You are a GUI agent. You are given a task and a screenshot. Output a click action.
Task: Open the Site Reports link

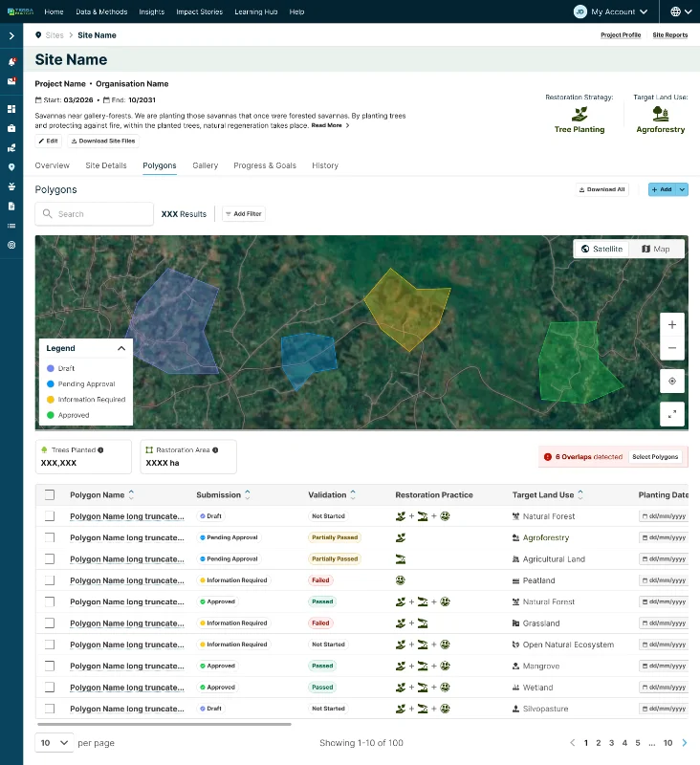coord(669,35)
